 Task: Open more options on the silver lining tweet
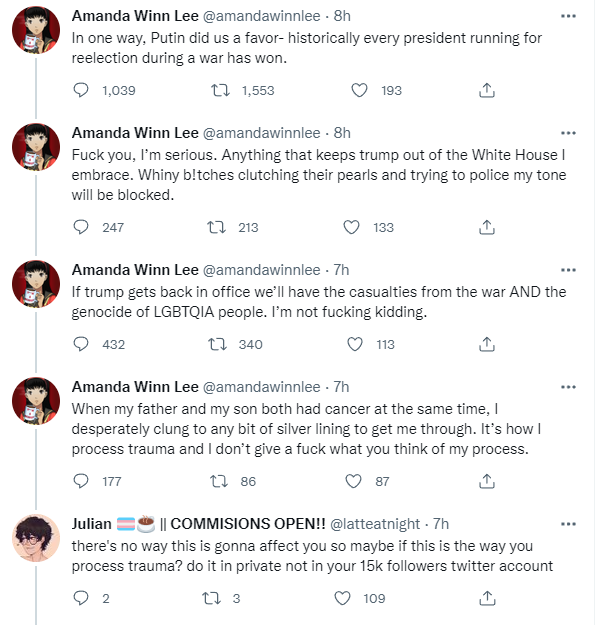pos(568,387)
